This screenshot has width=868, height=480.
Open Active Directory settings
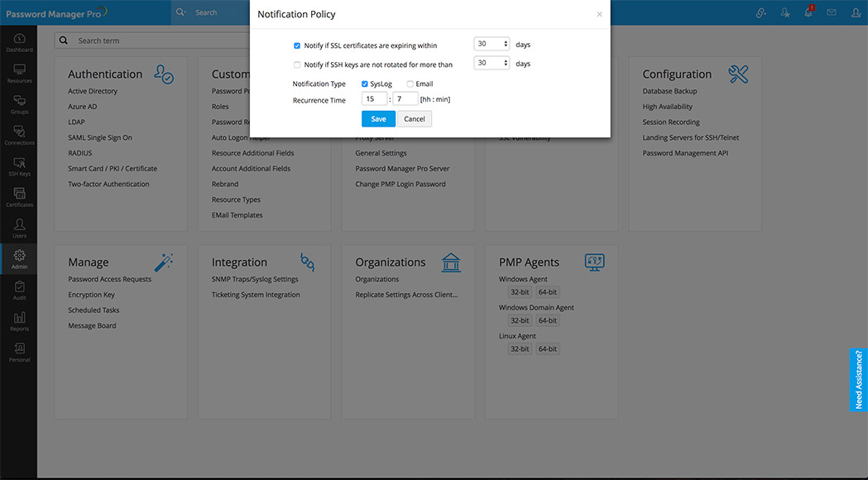[x=93, y=91]
